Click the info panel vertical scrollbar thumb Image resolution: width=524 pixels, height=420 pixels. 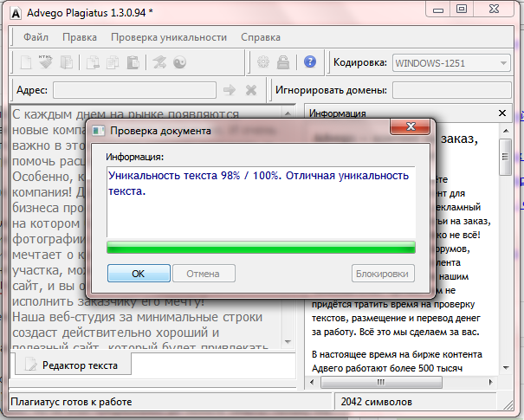pos(505,157)
